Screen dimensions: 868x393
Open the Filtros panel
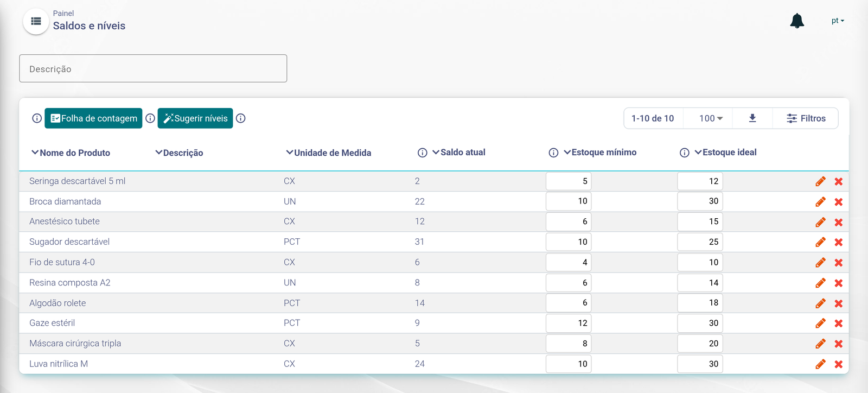click(806, 118)
